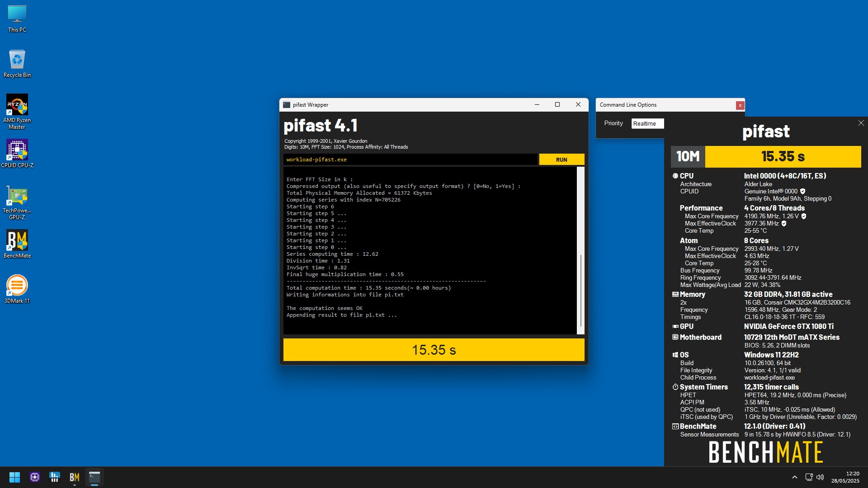This screenshot has height=488, width=868.
Task: Click the workload-pifast.exe command field
Action: tap(410, 160)
